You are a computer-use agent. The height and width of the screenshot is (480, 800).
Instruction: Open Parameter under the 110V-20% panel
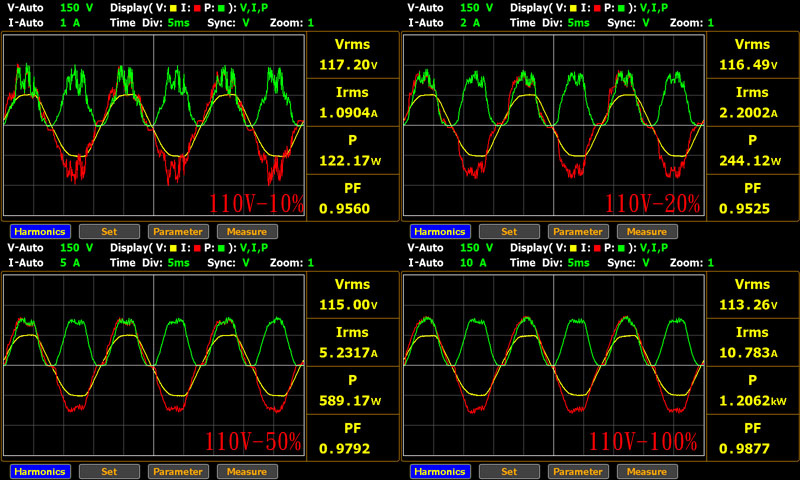[x=578, y=232]
